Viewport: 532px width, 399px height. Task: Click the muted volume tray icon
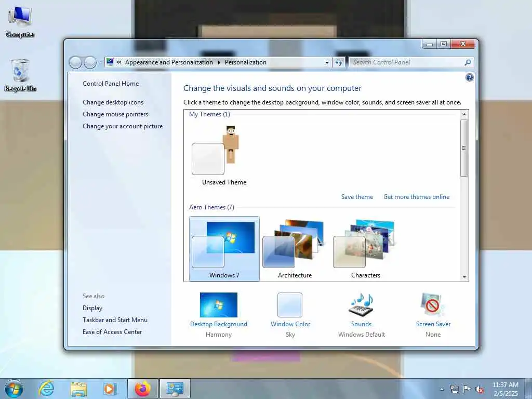[x=480, y=389]
